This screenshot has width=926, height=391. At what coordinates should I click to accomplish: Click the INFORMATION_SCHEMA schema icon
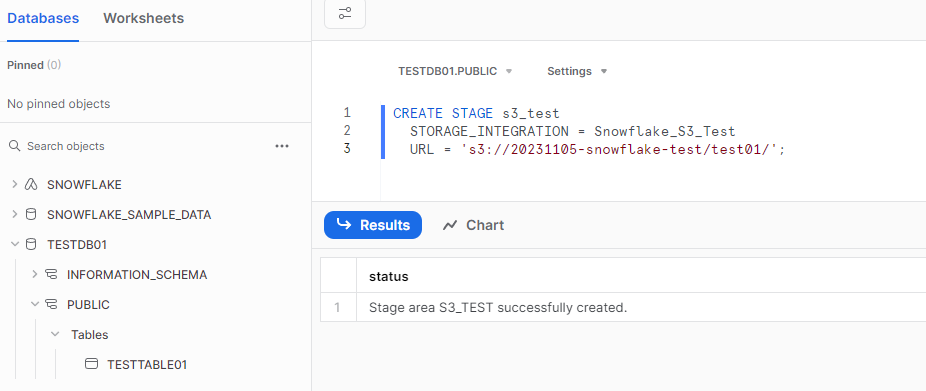point(51,275)
